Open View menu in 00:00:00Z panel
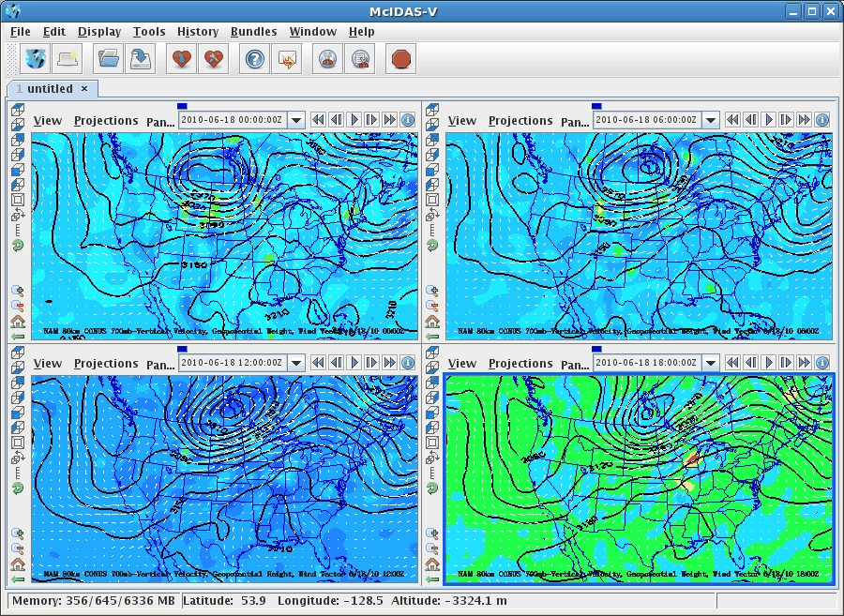Screen dimensions: 844x616 (x=48, y=121)
